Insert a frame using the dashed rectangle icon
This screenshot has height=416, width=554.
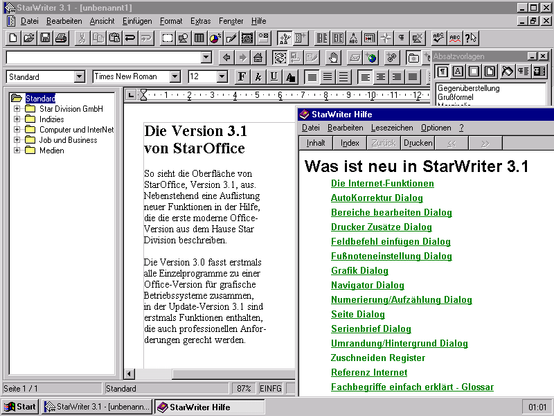167,38
